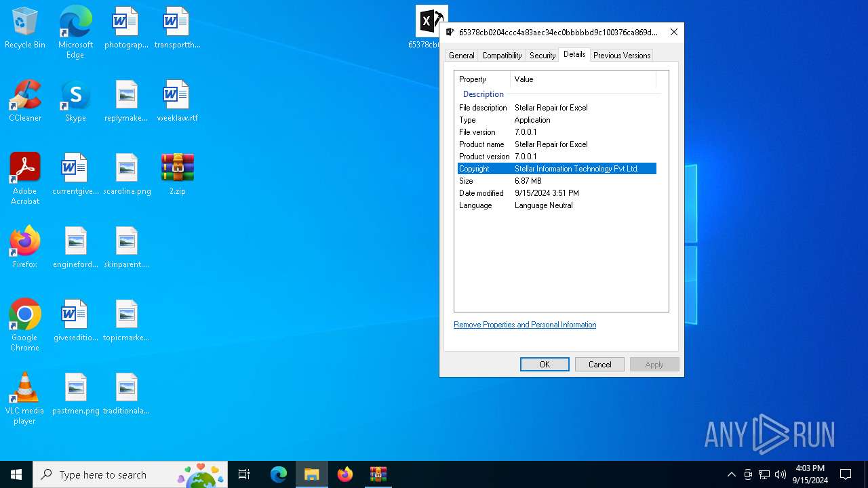868x488 pixels.
Task: Select the Adobe Acrobat desktop shortcut
Action: [25, 179]
